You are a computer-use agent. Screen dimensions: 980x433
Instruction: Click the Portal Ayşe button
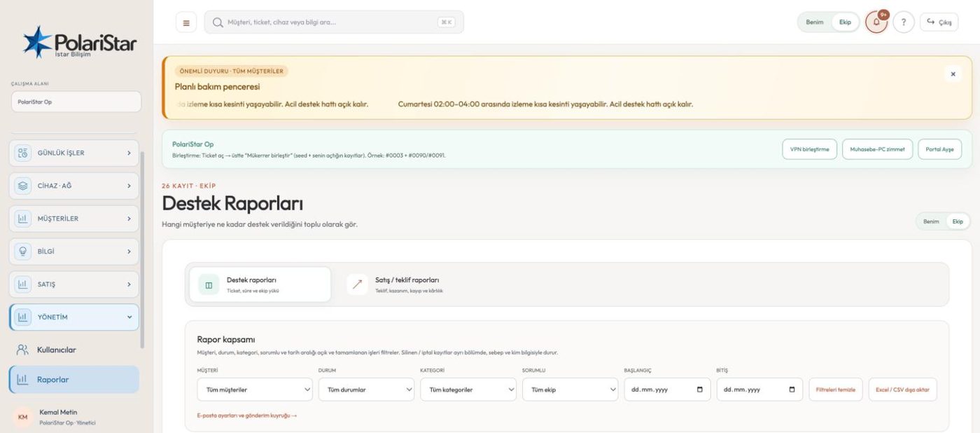pos(939,149)
